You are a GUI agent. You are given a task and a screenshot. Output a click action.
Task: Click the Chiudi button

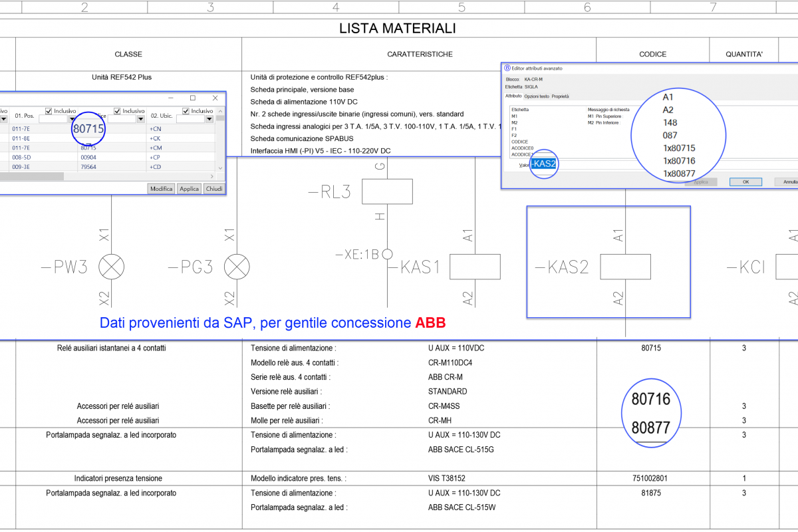pos(214,189)
